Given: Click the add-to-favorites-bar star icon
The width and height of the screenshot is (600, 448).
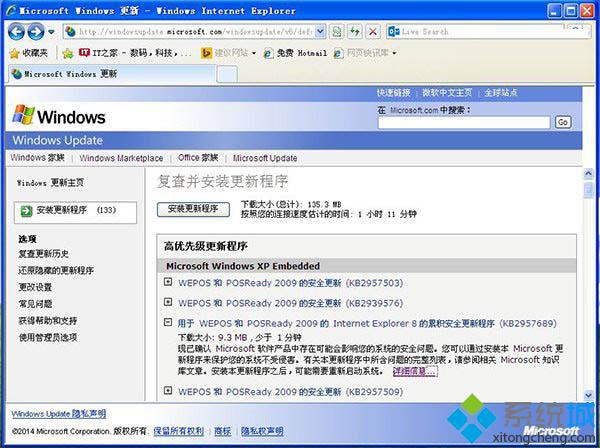Looking at the screenshot, I should [67, 53].
